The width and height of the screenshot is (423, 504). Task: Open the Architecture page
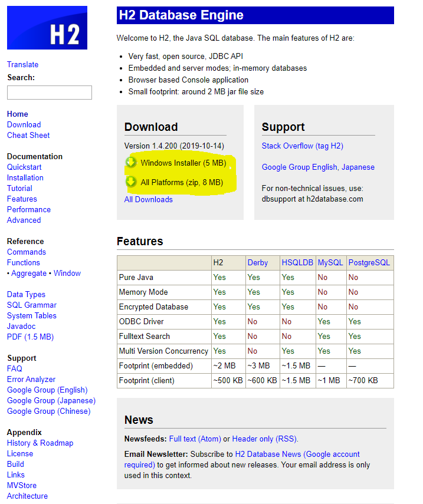(27, 496)
